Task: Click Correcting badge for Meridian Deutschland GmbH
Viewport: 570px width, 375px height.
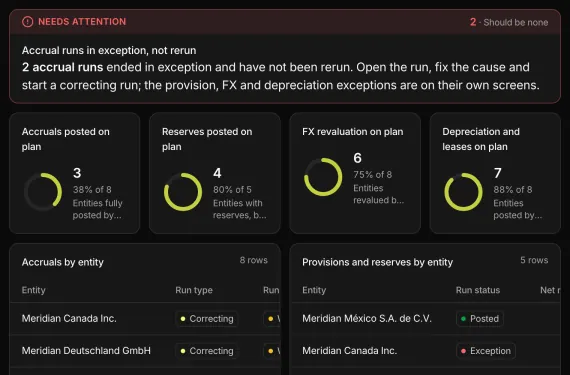Action: (x=206, y=351)
